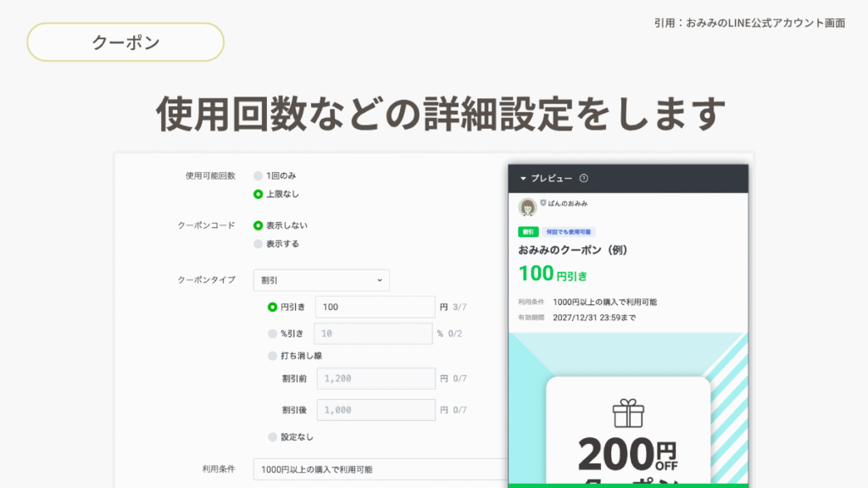Click the 割引後 price input field

376,410
